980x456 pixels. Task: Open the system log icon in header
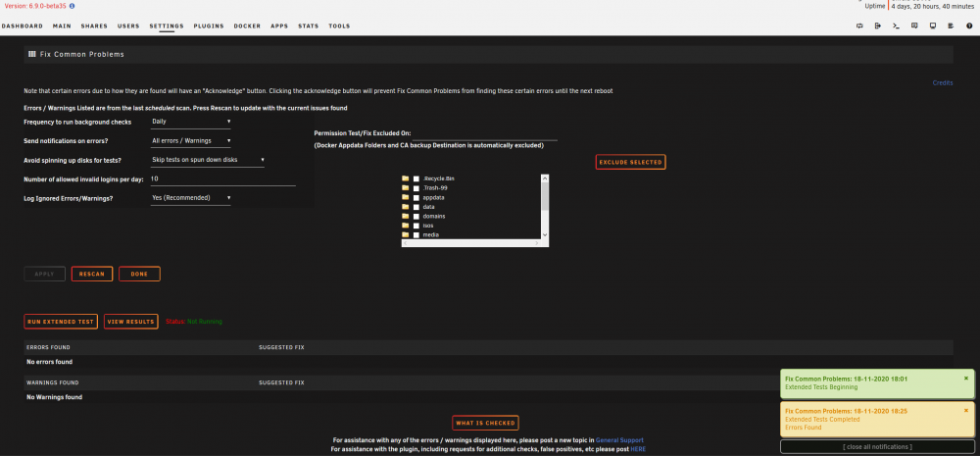[951, 26]
